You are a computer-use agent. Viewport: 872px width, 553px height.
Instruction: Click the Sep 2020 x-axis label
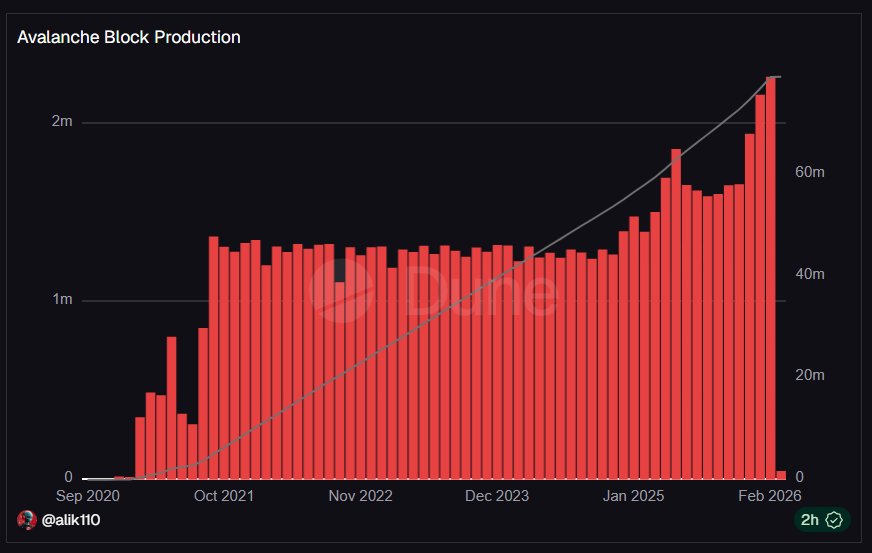[x=88, y=495]
